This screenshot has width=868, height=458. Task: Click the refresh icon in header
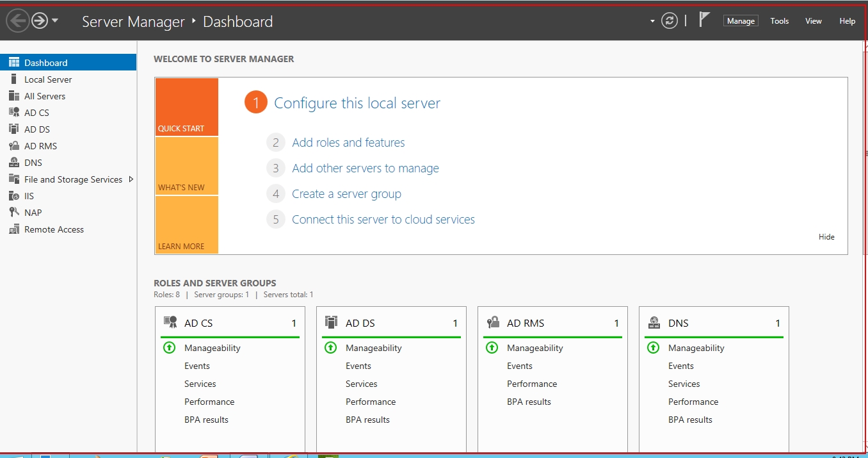click(x=670, y=20)
